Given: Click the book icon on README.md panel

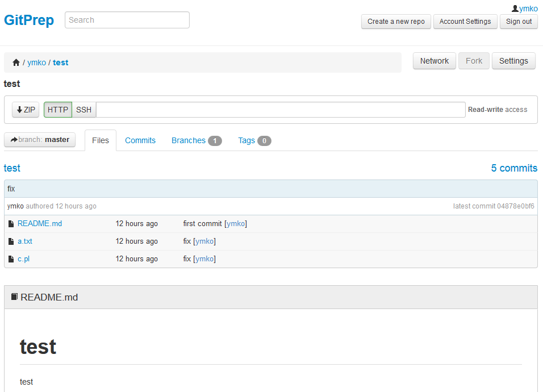Looking at the screenshot, I should [14, 297].
